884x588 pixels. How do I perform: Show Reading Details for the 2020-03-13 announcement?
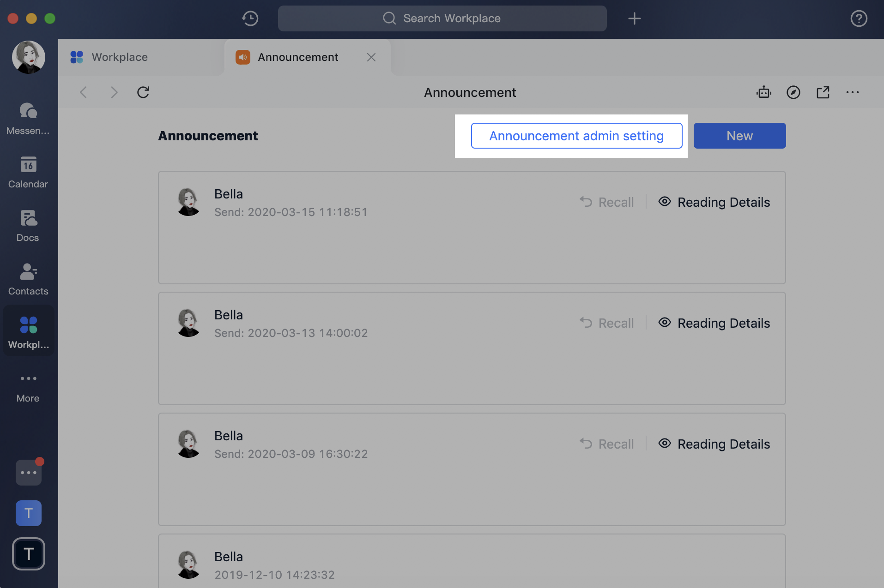pos(714,323)
